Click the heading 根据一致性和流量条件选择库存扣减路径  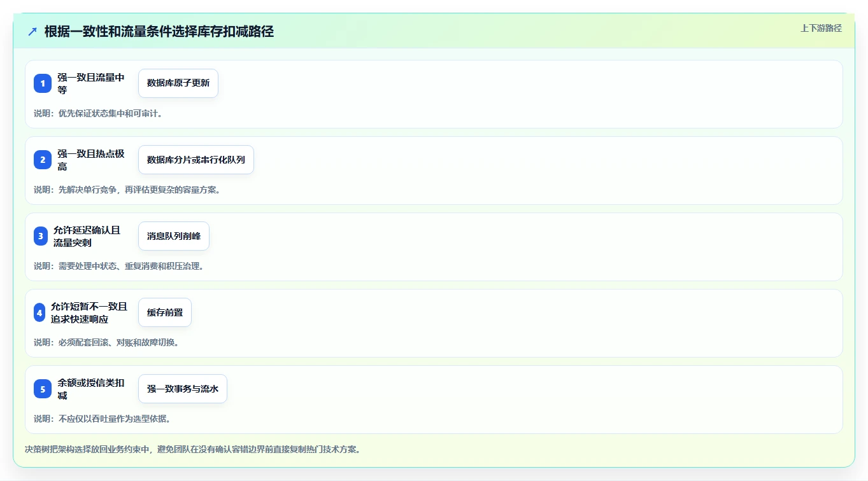click(x=159, y=31)
